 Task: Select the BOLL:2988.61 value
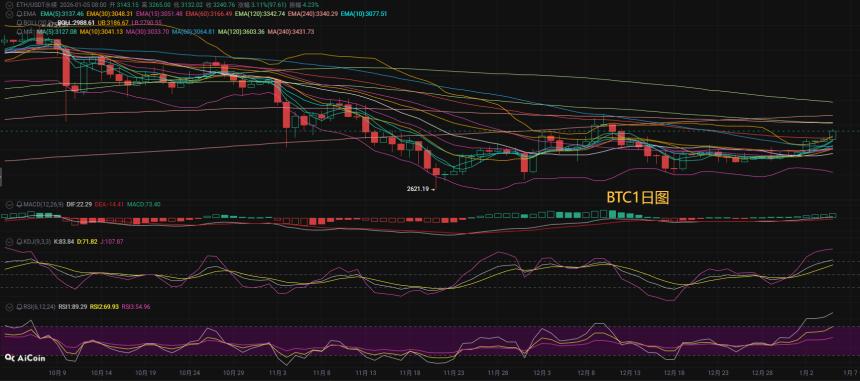pos(76,22)
